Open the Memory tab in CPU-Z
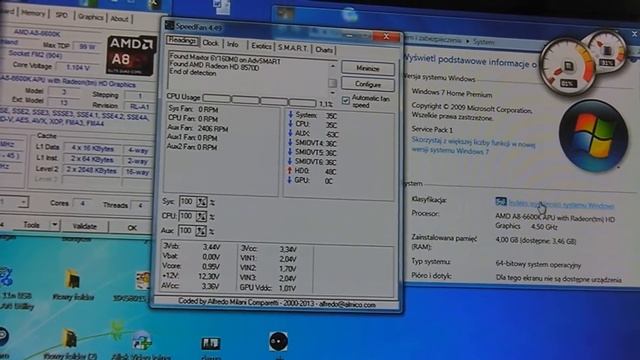The image size is (640, 360). (x=33, y=13)
